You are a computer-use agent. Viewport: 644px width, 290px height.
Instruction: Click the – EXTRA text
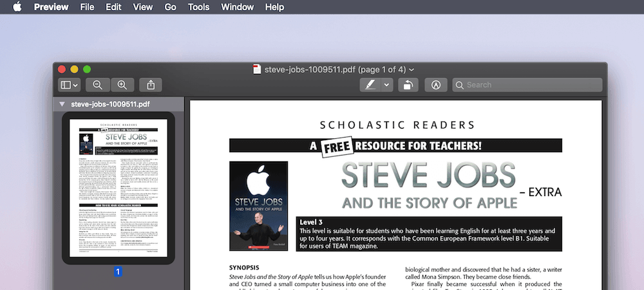pos(540,192)
